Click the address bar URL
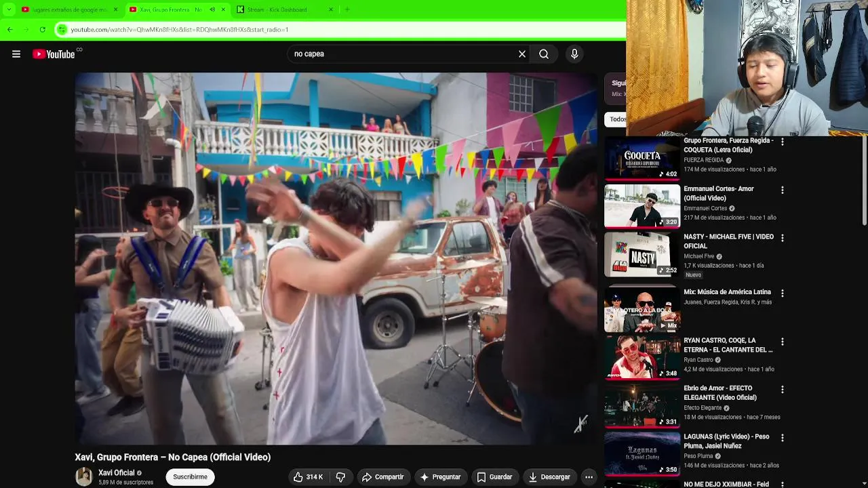 tap(180, 30)
